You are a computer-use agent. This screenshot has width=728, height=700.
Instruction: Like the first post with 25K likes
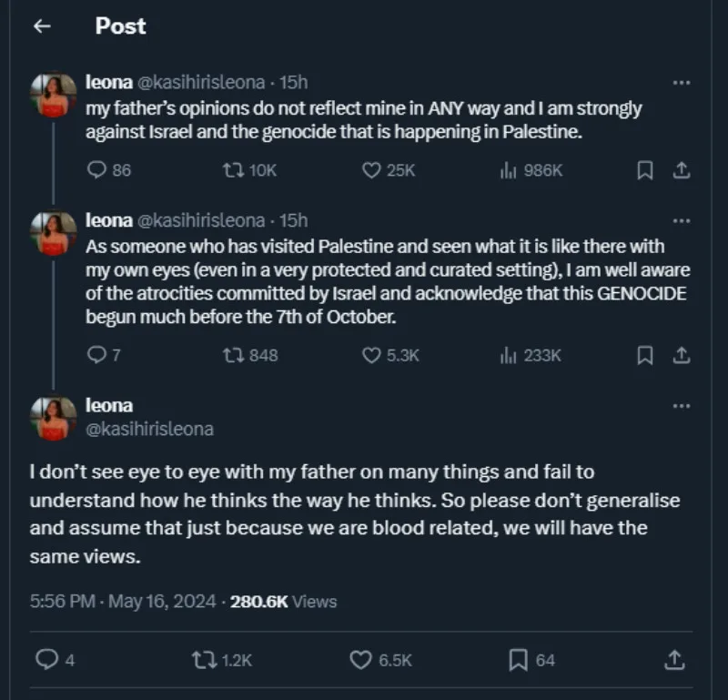371,169
